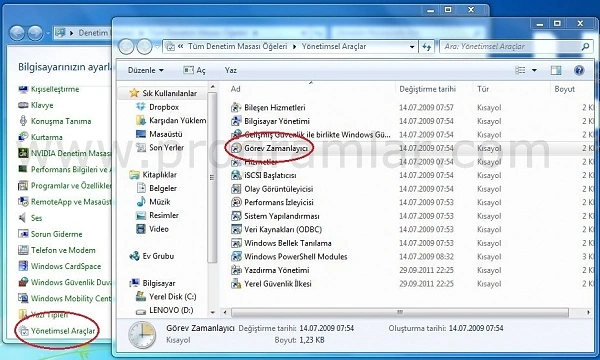The image size is (600, 360).
Task: Open the Müzik library icon
Action: point(141,202)
